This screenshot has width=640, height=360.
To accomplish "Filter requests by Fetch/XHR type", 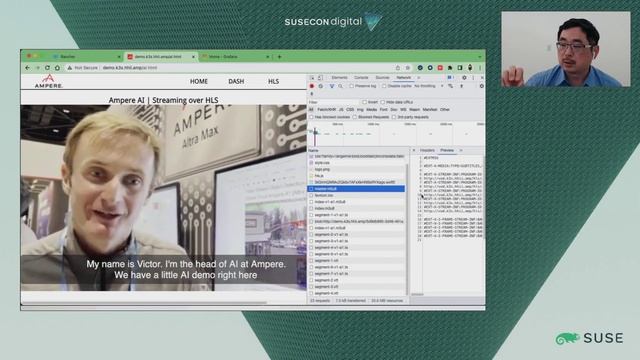I will click(327, 110).
